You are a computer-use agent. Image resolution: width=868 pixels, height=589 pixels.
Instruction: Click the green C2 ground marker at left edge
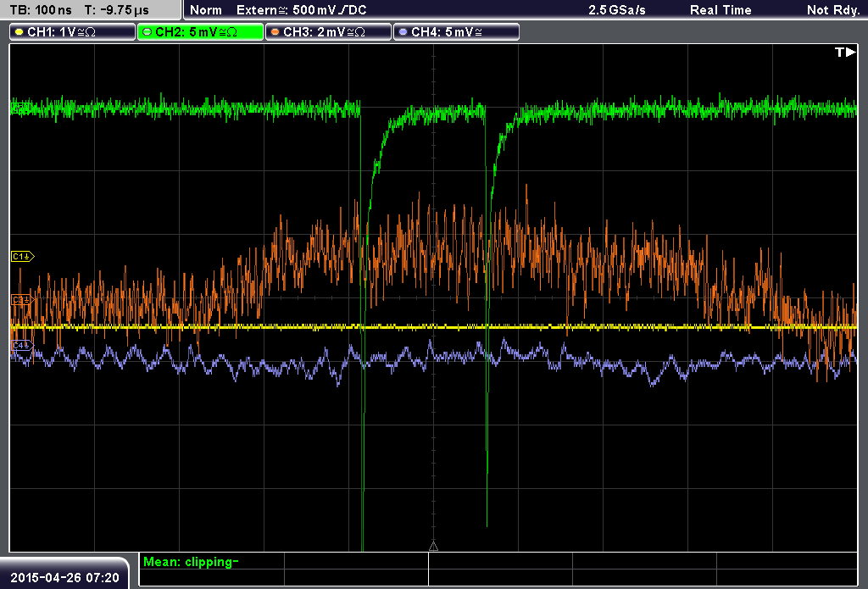[20, 108]
